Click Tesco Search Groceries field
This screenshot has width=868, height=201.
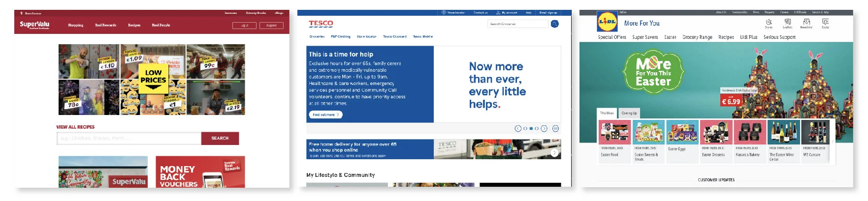coord(518,24)
